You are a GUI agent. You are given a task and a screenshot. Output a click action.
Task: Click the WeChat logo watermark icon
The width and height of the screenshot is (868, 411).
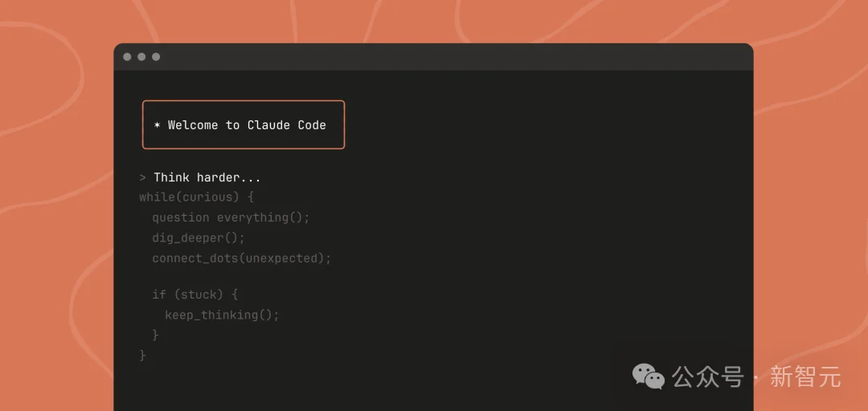pyautogui.click(x=649, y=376)
